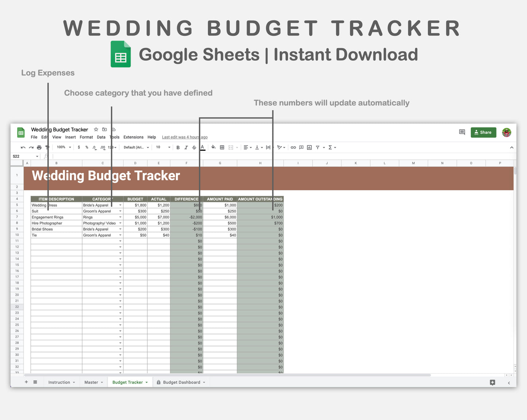Click the Last edit was 4 hours ago link

point(185,137)
